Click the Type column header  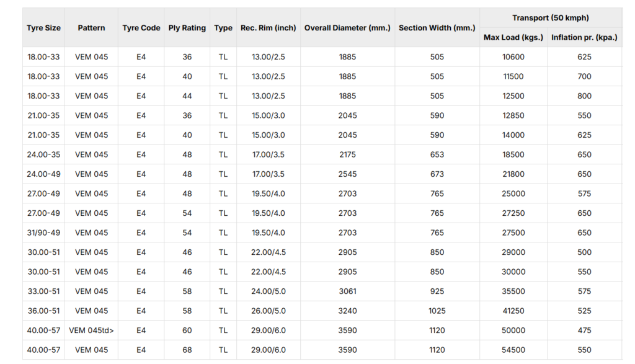[223, 28]
